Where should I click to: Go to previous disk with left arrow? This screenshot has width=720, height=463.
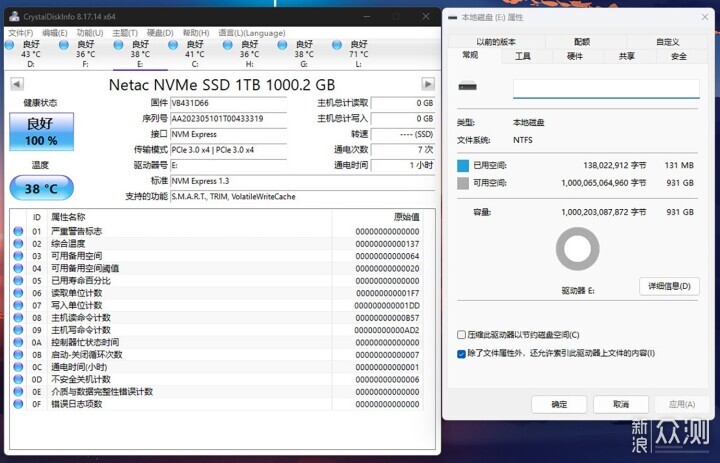coord(17,84)
